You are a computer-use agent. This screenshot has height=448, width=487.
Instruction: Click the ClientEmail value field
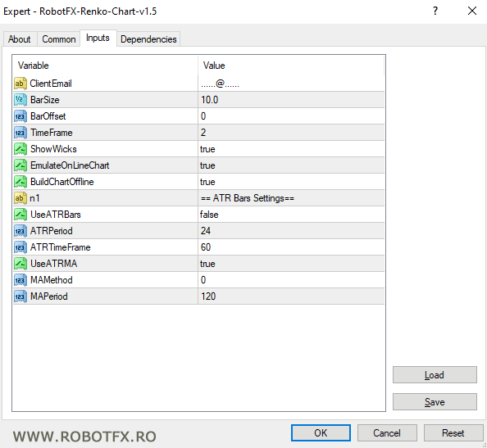pyautogui.click(x=291, y=84)
